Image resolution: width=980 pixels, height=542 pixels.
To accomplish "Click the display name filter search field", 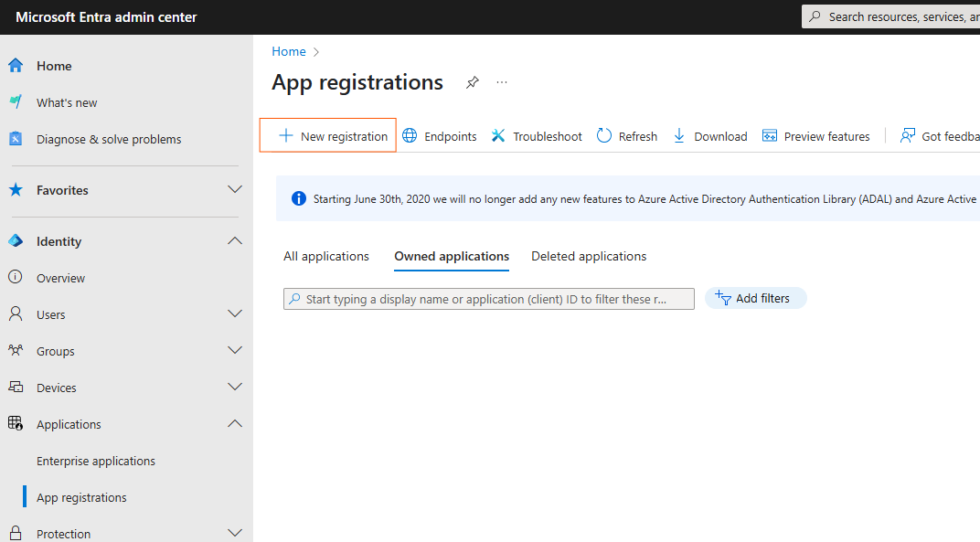I will click(489, 299).
